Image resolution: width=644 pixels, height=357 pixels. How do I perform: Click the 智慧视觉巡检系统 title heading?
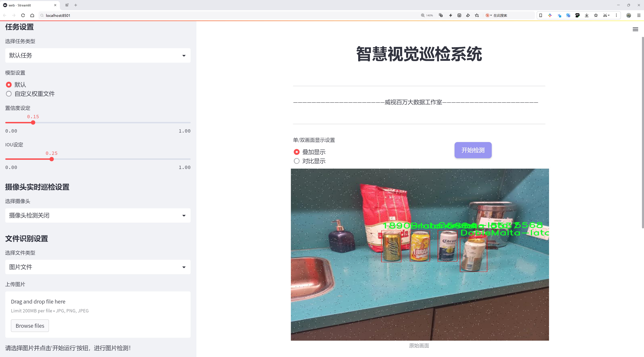pyautogui.click(x=419, y=54)
